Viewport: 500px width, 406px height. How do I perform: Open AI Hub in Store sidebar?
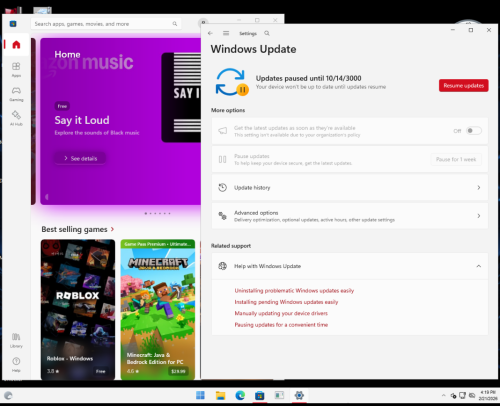[x=16, y=118]
